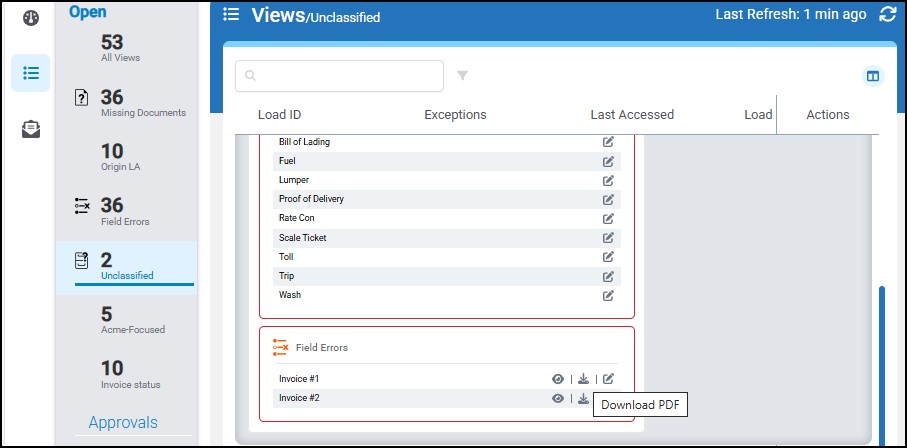Click the Missing Documents question-mark icon

[x=82, y=97]
